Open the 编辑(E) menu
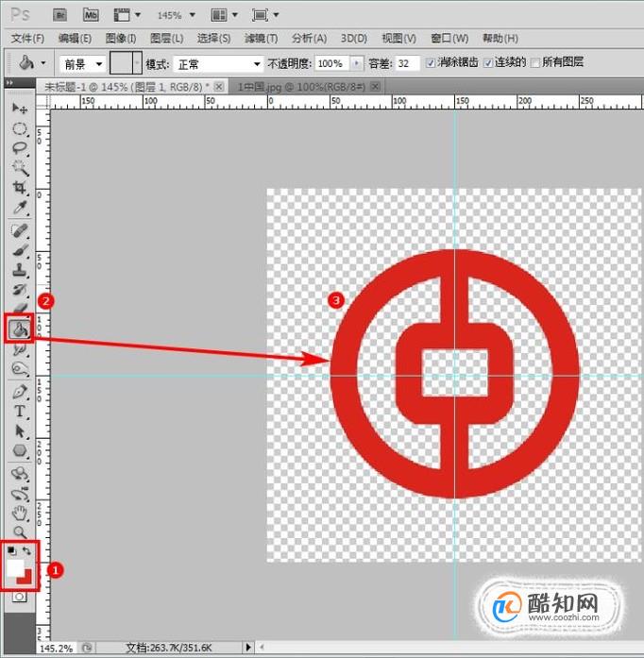 click(x=75, y=38)
